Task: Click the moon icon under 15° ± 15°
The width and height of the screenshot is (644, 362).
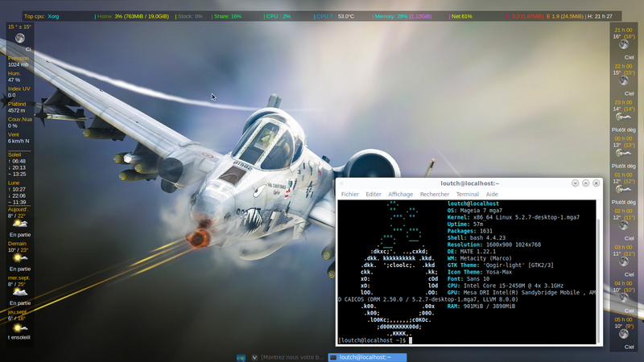Action: pyautogui.click(x=19, y=38)
